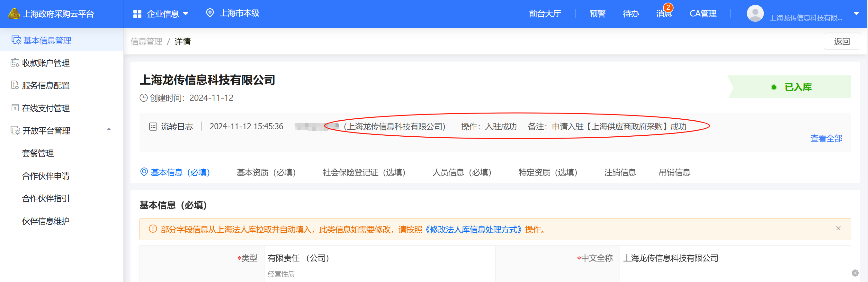Expand the user account dropdown arrow

856,14
